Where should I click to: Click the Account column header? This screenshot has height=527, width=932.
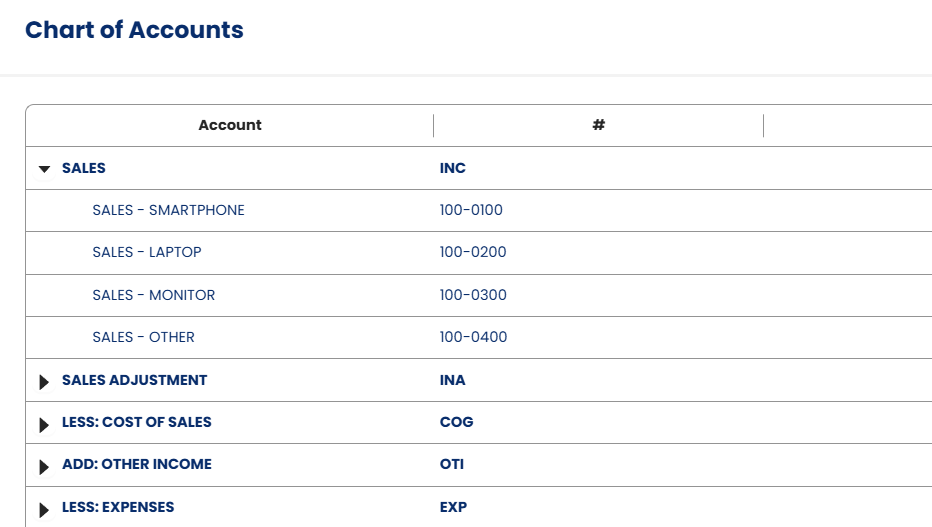click(230, 125)
